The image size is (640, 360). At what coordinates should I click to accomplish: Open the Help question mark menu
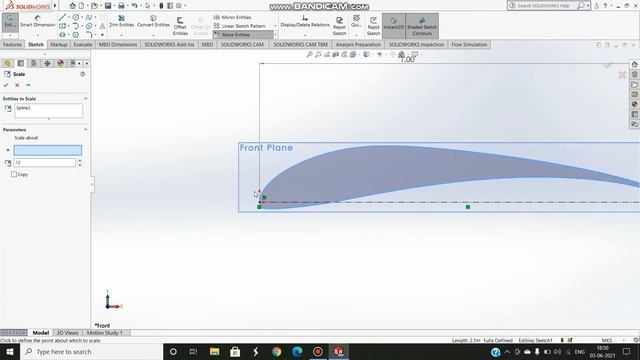pyautogui.click(x=605, y=6)
